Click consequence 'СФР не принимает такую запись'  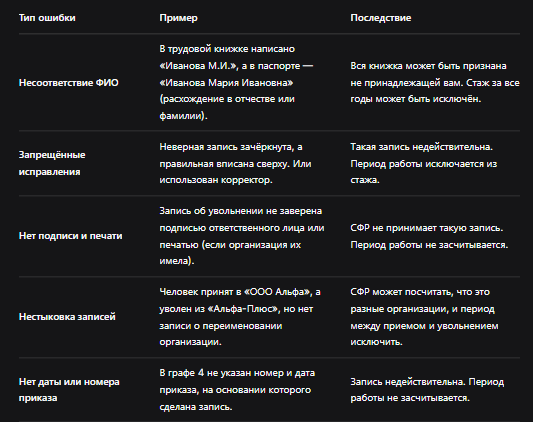click(x=429, y=236)
